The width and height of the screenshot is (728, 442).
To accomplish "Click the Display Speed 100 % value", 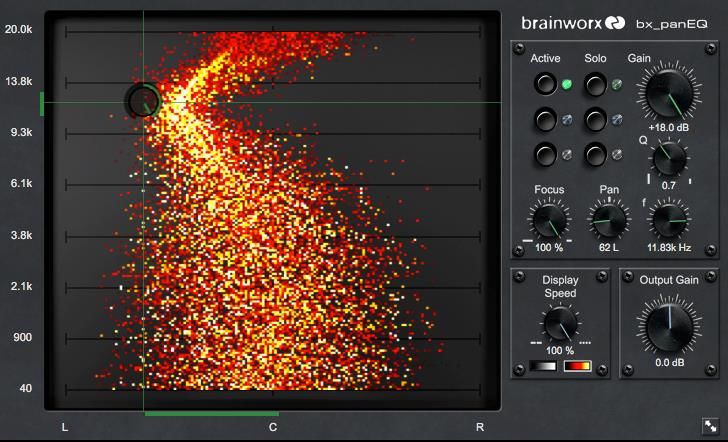I will tap(560, 351).
